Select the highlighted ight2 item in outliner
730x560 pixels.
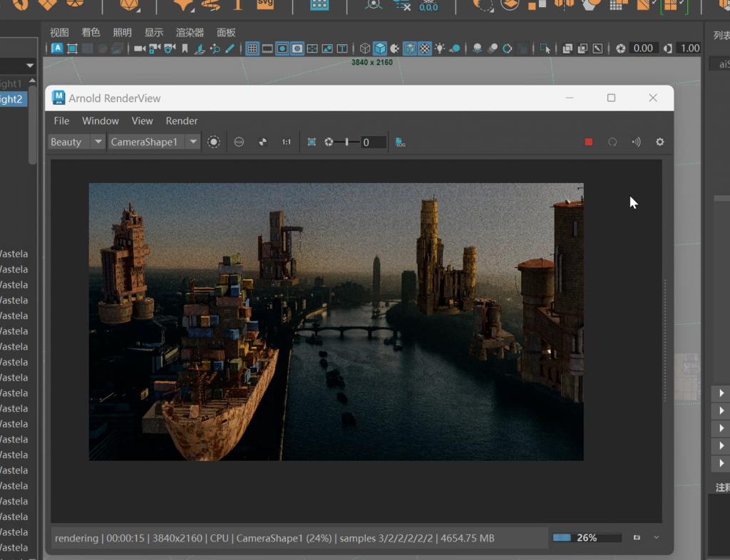pyautogui.click(x=14, y=99)
